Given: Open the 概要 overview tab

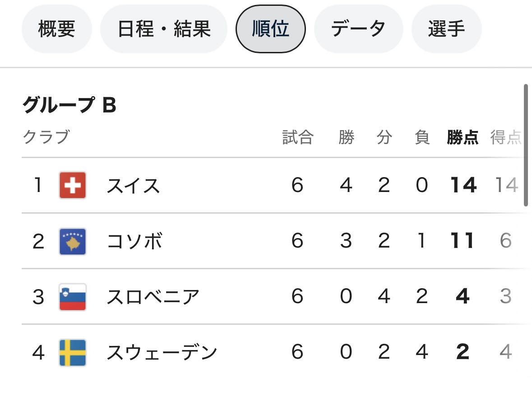Looking at the screenshot, I should (x=56, y=29).
